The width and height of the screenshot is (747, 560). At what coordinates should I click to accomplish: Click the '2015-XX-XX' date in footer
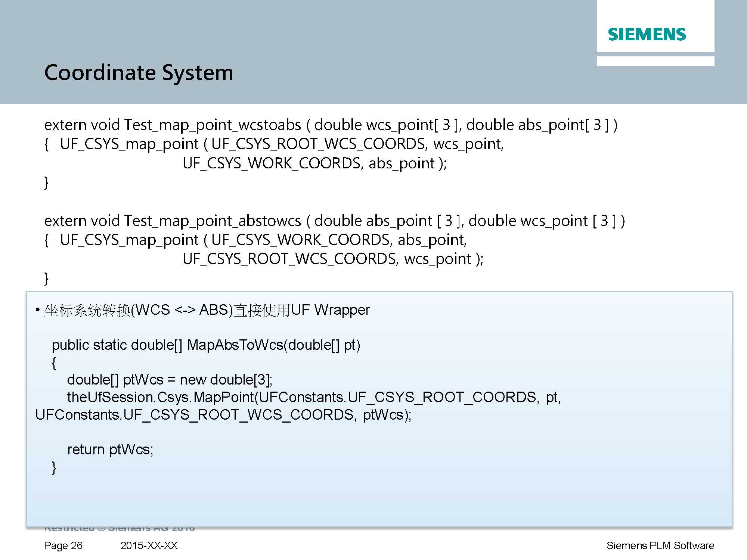pyautogui.click(x=149, y=546)
